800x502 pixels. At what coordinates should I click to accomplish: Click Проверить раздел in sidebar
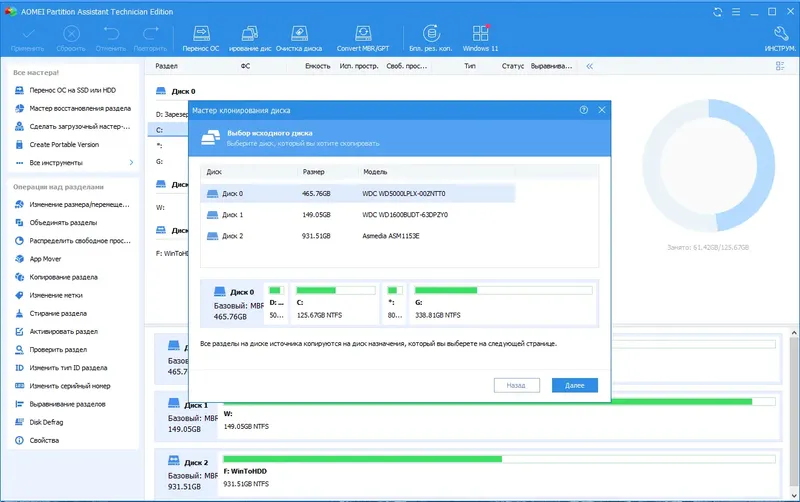[58, 349]
